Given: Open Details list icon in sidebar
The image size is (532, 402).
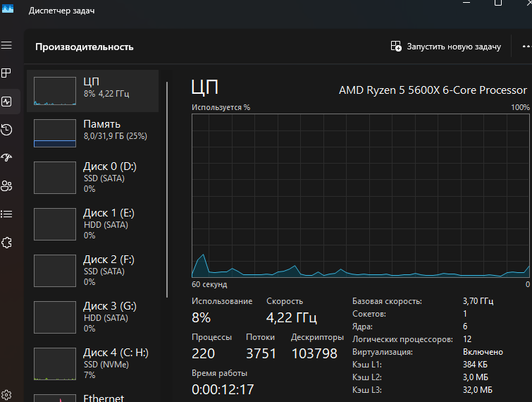Looking at the screenshot, I should pos(6,214).
